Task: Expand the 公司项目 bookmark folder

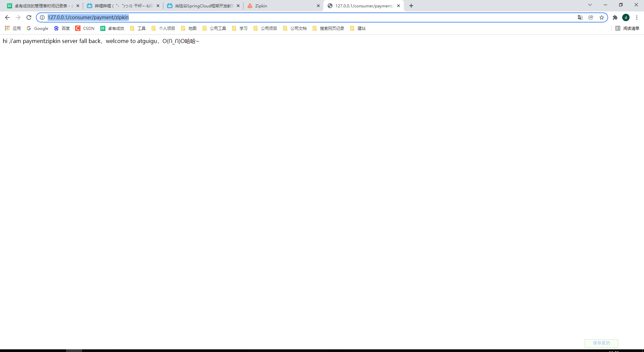Action: click(265, 28)
